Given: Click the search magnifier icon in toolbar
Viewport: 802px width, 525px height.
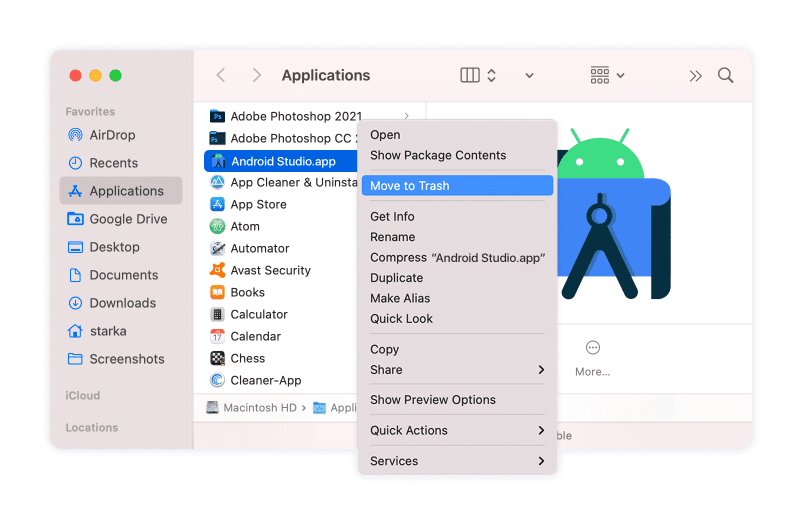Looking at the screenshot, I should 726,76.
